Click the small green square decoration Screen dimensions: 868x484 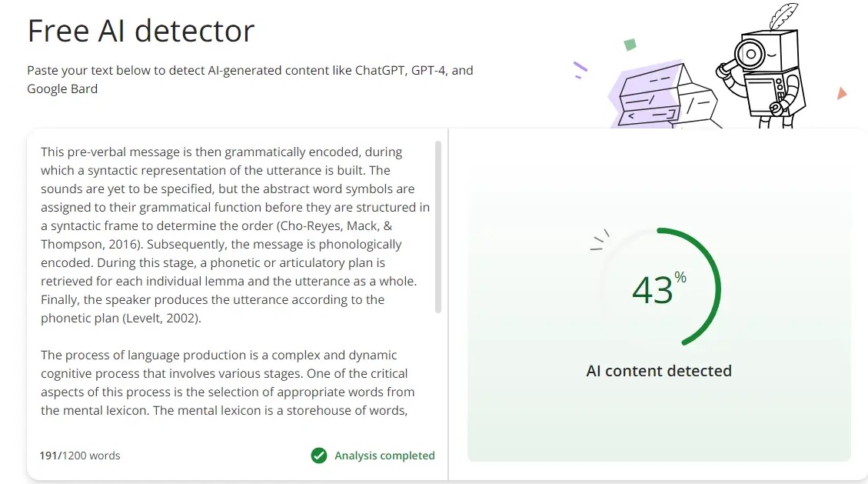(x=630, y=45)
